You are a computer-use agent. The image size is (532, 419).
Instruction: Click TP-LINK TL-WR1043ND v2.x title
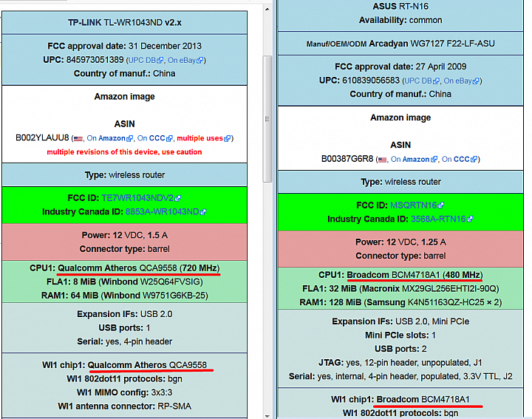pyautogui.click(x=125, y=23)
